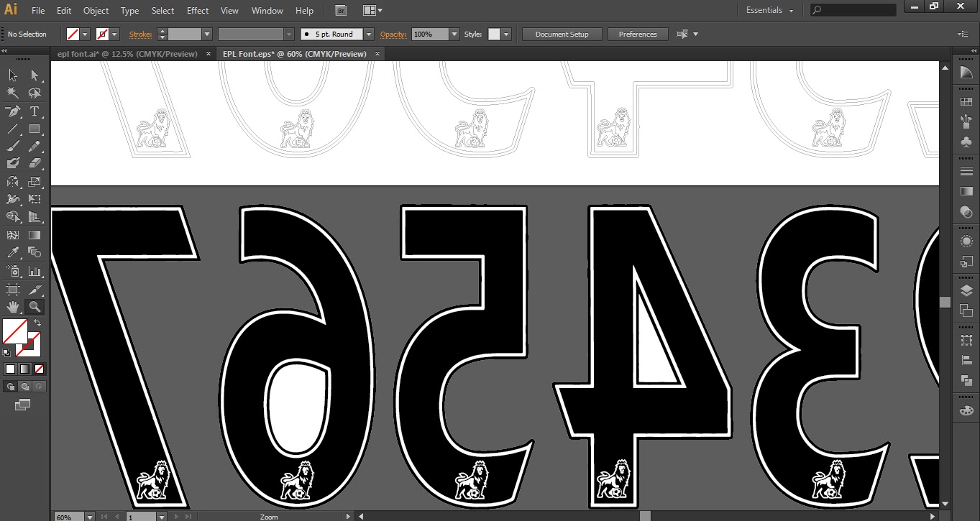Screen dimensions: 980x521
Task: Select the Pencil tool
Action: 34,147
